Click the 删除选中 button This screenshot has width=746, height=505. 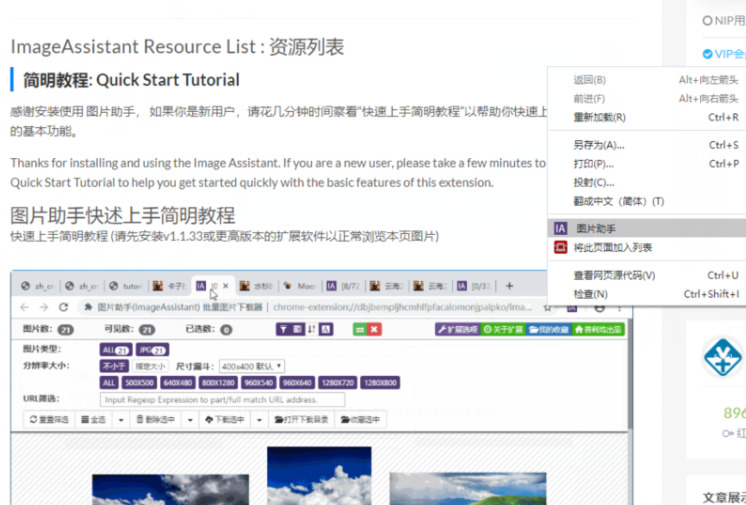point(156,420)
